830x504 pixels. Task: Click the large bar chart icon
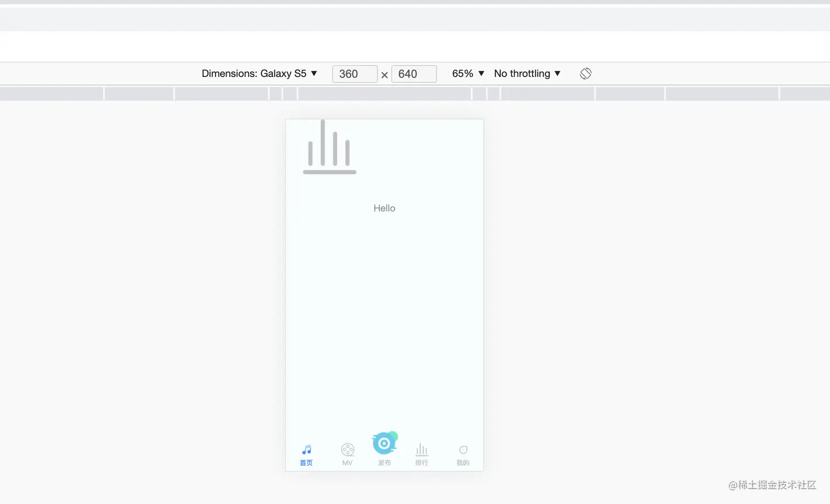pos(329,147)
